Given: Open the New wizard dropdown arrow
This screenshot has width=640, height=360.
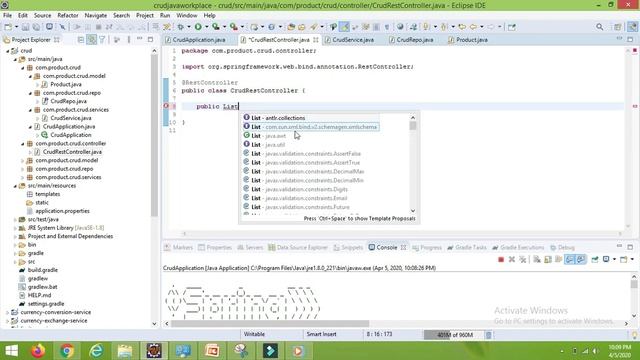Looking at the screenshot, I should (16, 27).
